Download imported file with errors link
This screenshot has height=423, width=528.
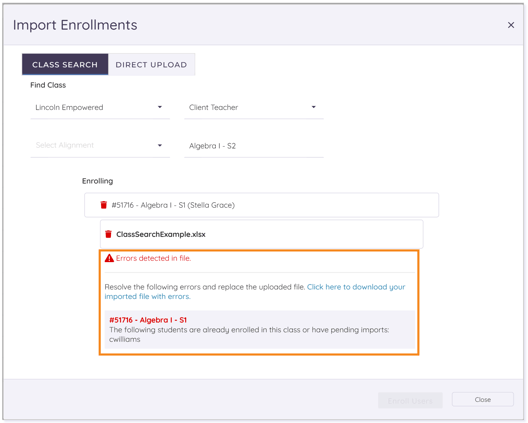click(x=255, y=292)
